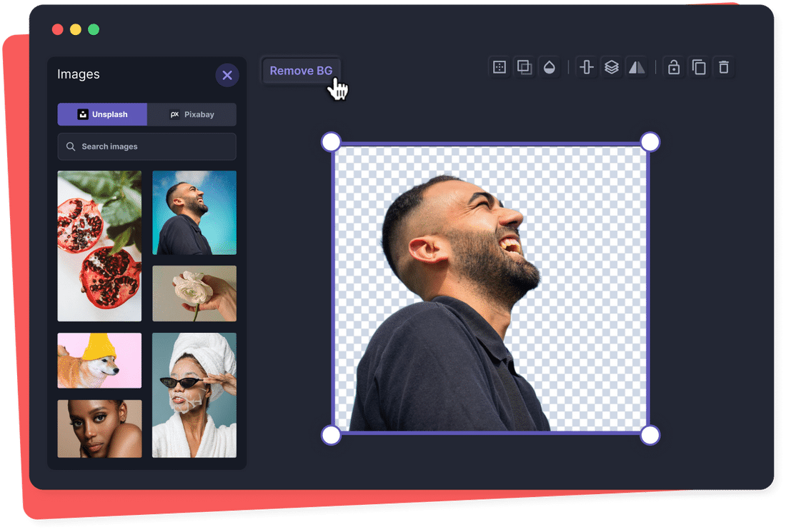Click the top-left corner resize handle
The height and width of the screenshot is (532, 786).
tap(330, 141)
